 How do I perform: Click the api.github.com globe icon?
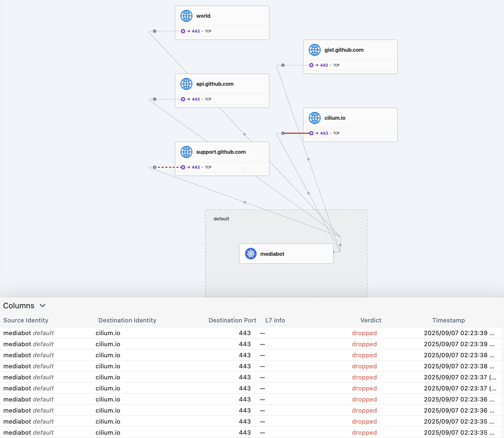[186, 84]
